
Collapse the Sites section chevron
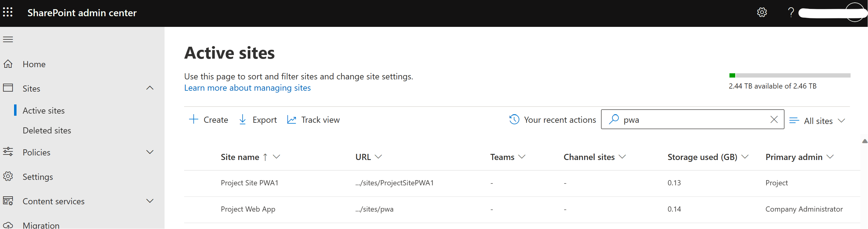click(150, 88)
